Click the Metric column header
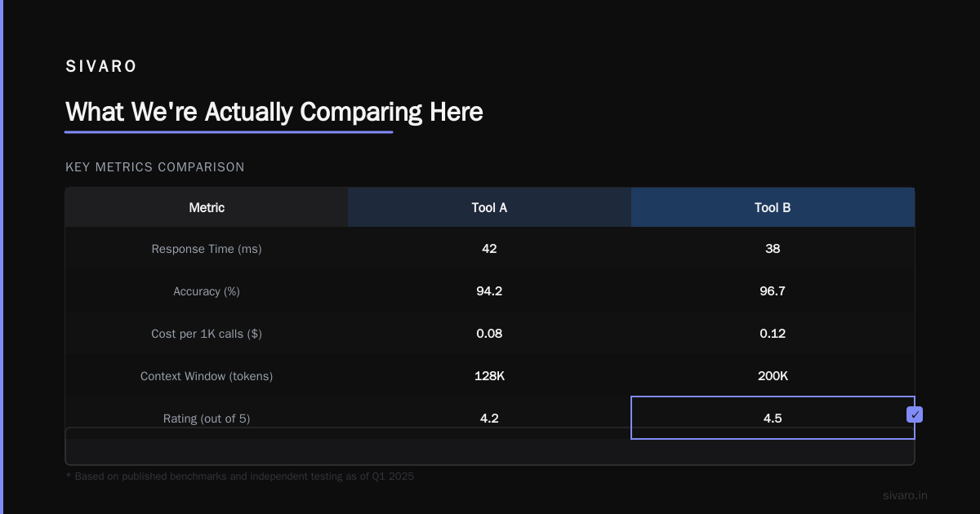 tap(207, 207)
